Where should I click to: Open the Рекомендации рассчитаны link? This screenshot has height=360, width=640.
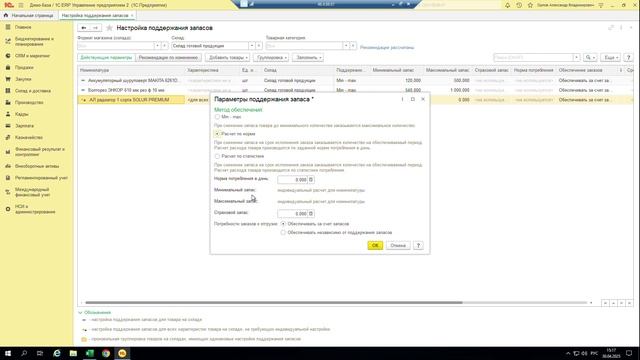click(x=387, y=47)
